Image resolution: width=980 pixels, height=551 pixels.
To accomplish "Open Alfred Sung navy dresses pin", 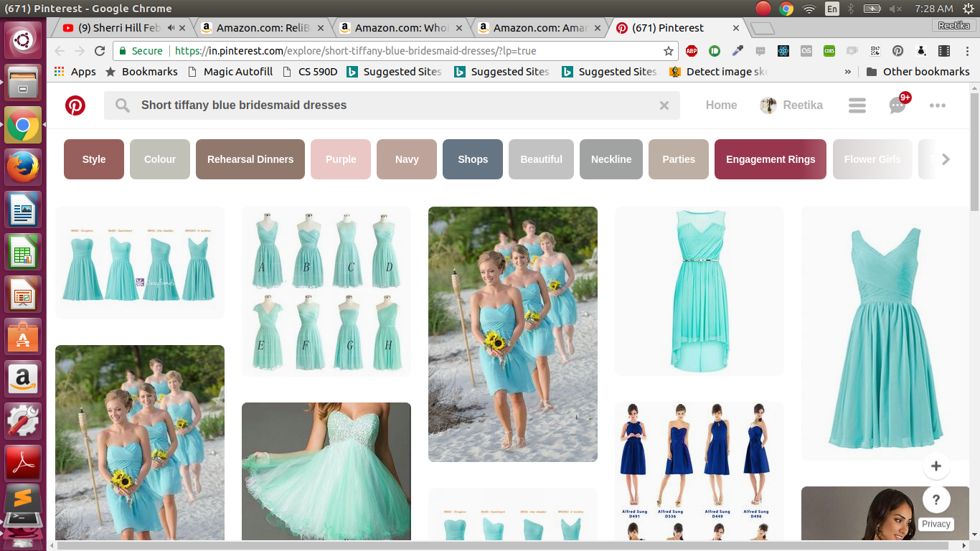I will [x=699, y=471].
